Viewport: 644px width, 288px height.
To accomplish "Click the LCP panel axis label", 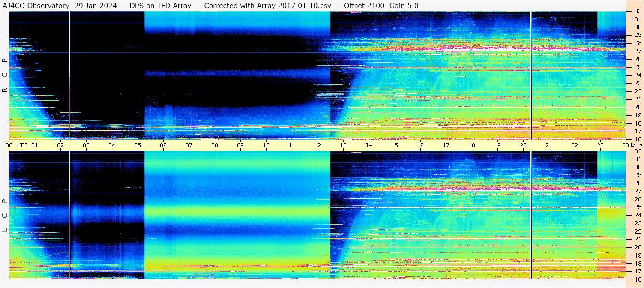I will click(5, 216).
